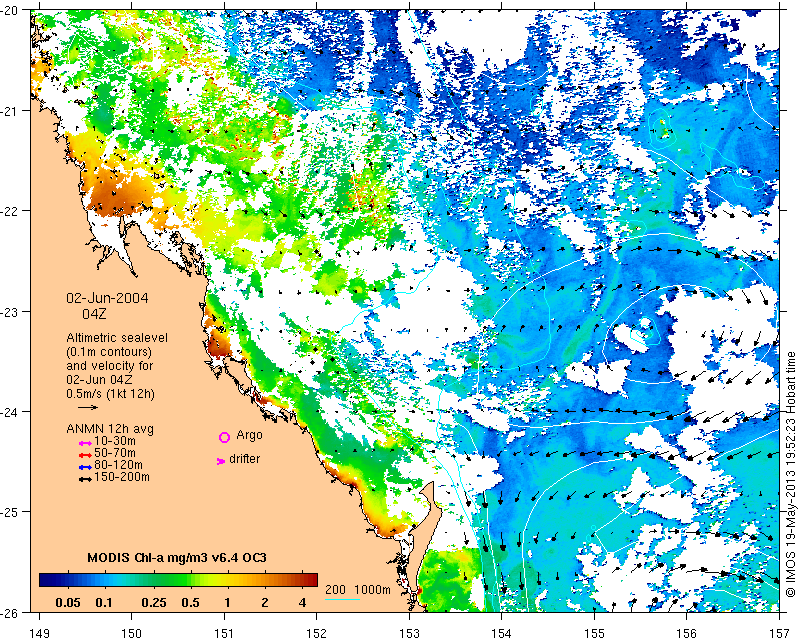Image resolution: width=800 pixels, height=640 pixels.
Task: Click the '0.5' colorbar value
Action: pos(190,603)
